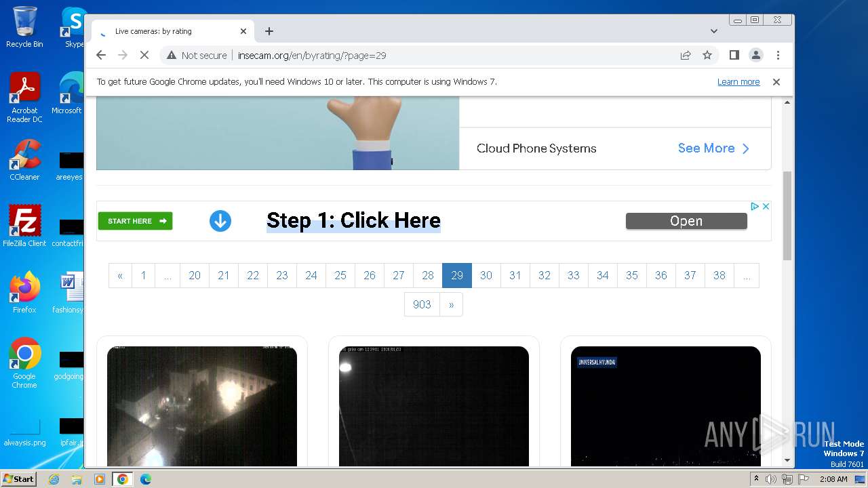Image resolution: width=868 pixels, height=488 pixels.
Task: Go to pagination page 27
Action: pos(399,275)
